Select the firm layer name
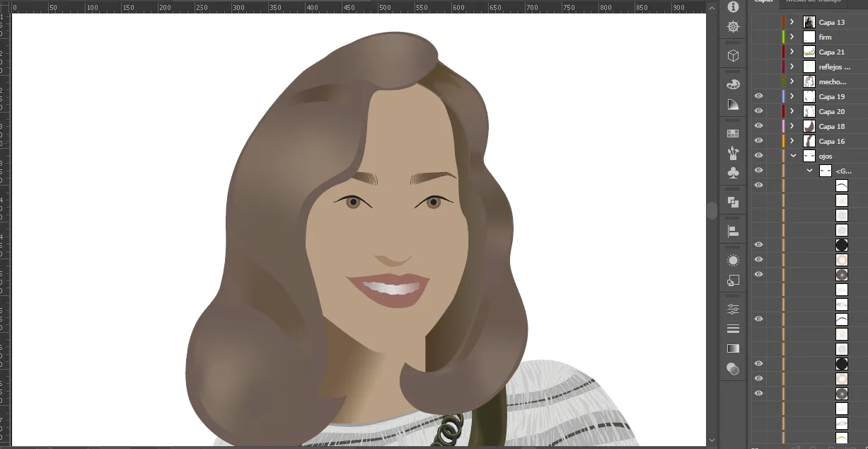This screenshot has height=449, width=868. [826, 38]
